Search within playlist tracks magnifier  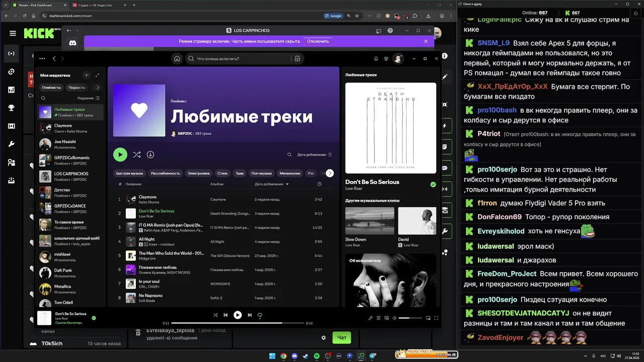(289, 155)
